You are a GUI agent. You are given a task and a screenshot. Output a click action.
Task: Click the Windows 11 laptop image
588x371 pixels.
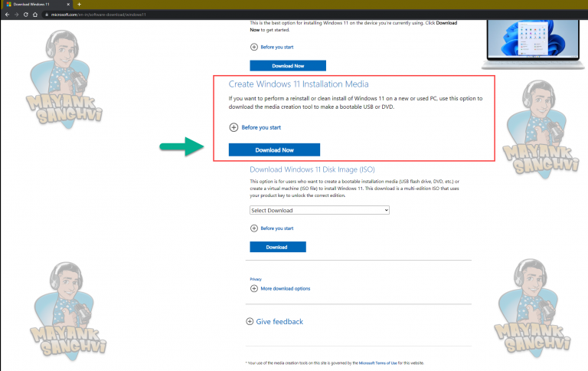533,44
